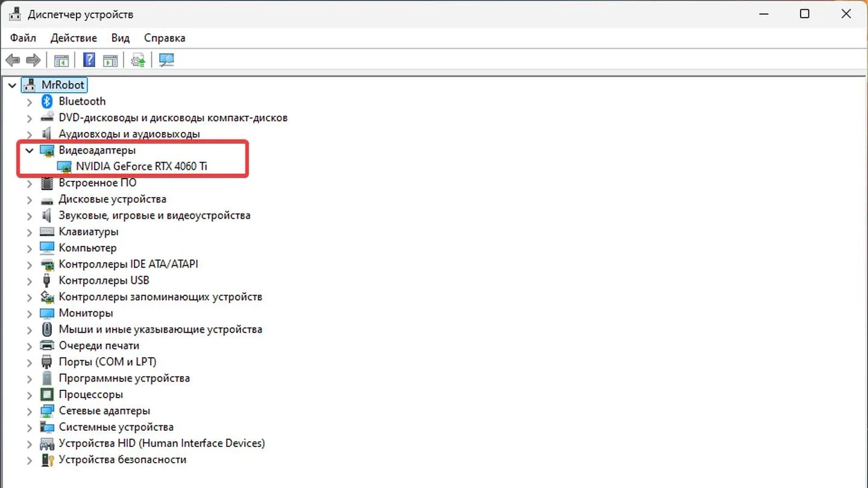Expand the Сетевые адаптеры category
This screenshot has height=488, width=868.
pos(29,411)
